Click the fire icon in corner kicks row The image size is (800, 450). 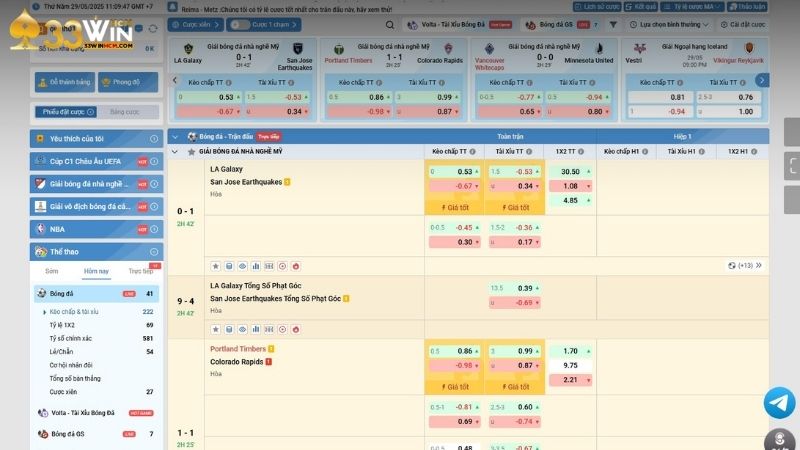(x=295, y=329)
